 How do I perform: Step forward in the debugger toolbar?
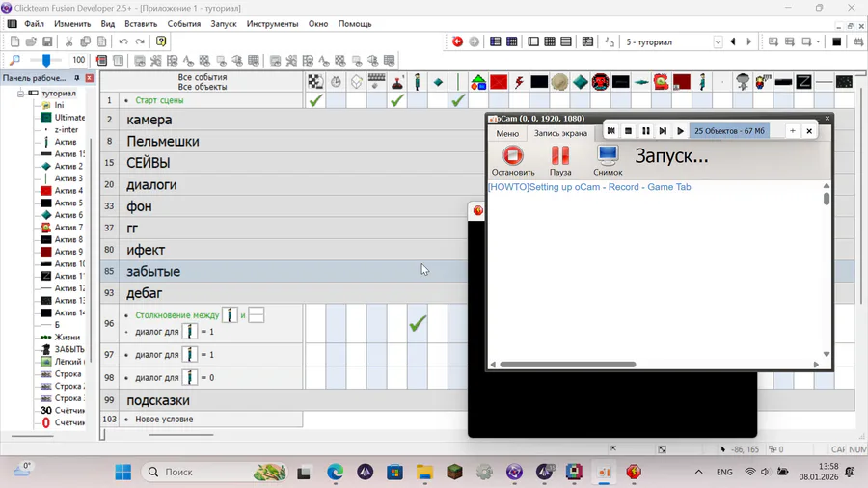[663, 131]
